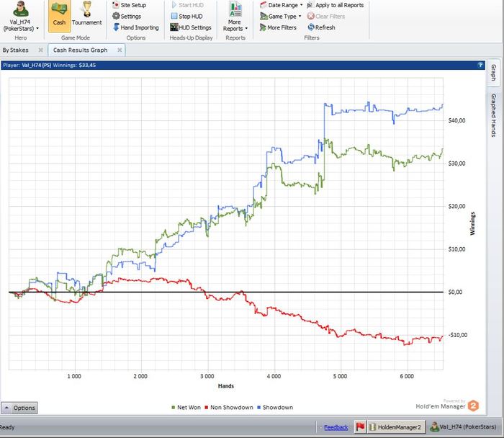
Task: Click the Val_H74 (PokerStars) status bar button
Action: [x=463, y=426]
